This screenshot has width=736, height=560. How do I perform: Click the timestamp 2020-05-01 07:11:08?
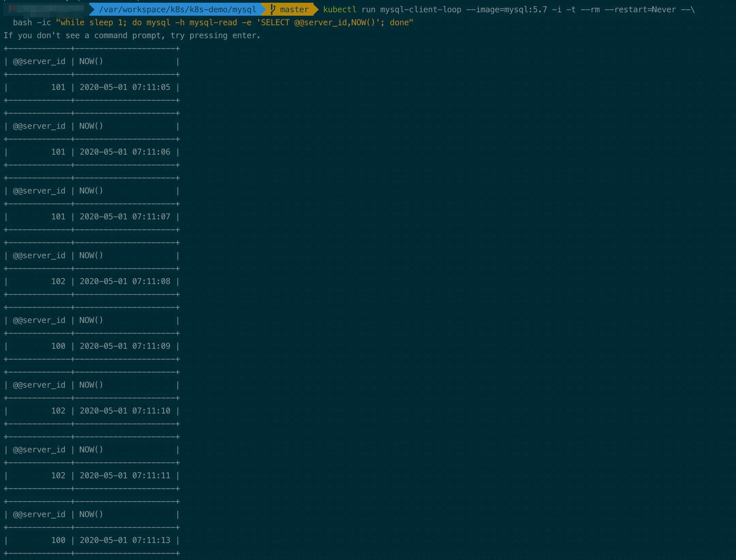point(125,281)
